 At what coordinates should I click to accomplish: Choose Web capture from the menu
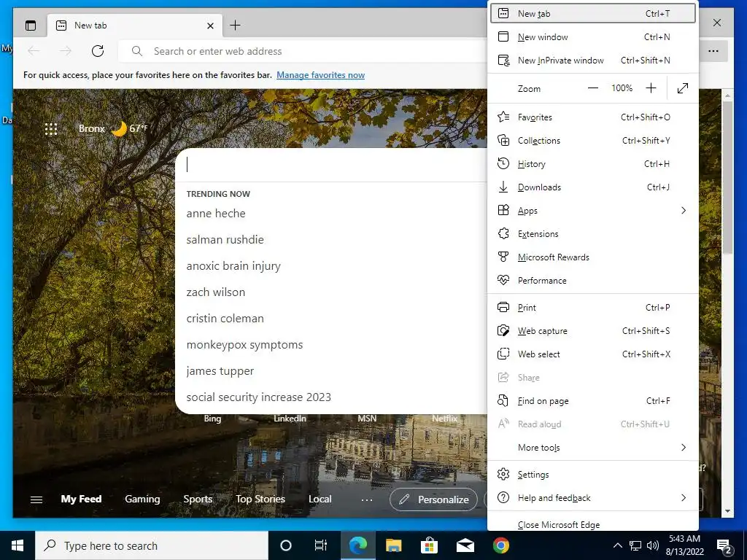click(x=592, y=331)
